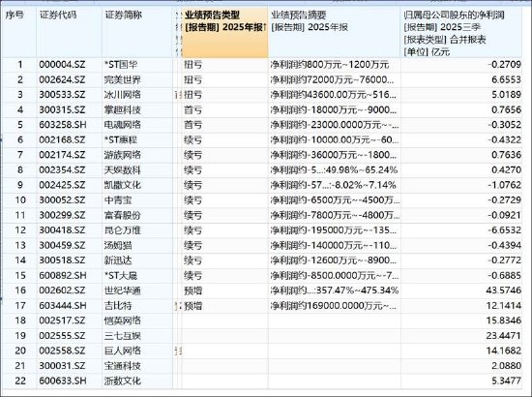Click stock code 002517.SZ
Viewport: 532px width, 397px height.
pyautogui.click(x=62, y=321)
